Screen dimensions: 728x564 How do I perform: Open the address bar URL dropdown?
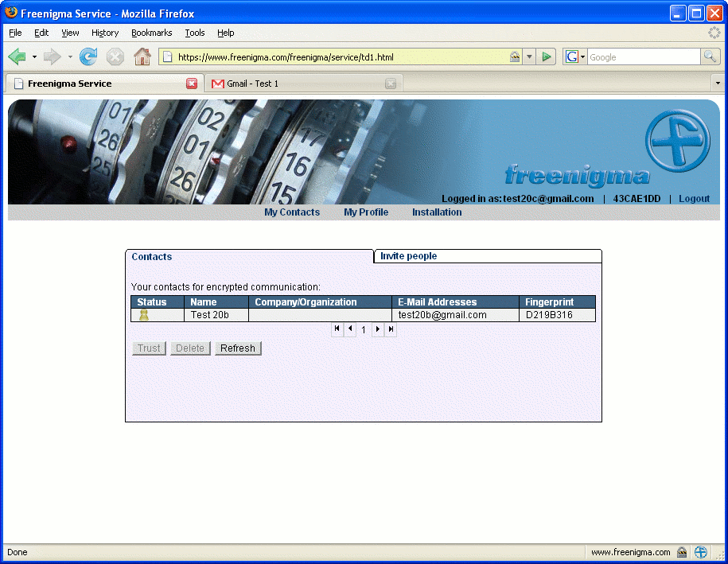coord(529,57)
